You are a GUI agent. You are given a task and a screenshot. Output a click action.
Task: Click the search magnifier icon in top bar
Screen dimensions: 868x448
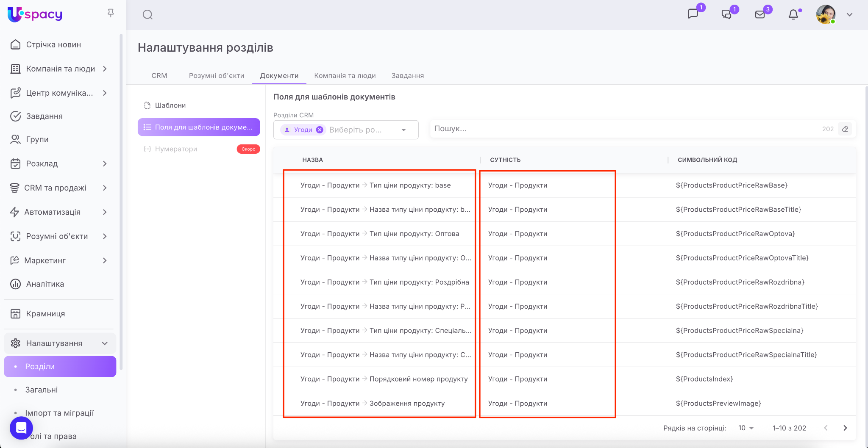coord(147,15)
